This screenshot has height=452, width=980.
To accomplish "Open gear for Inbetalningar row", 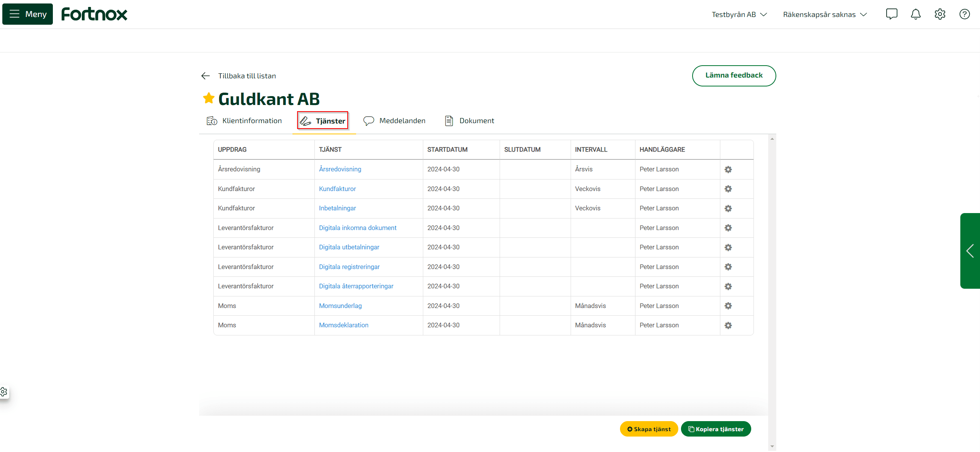I will [x=728, y=208].
